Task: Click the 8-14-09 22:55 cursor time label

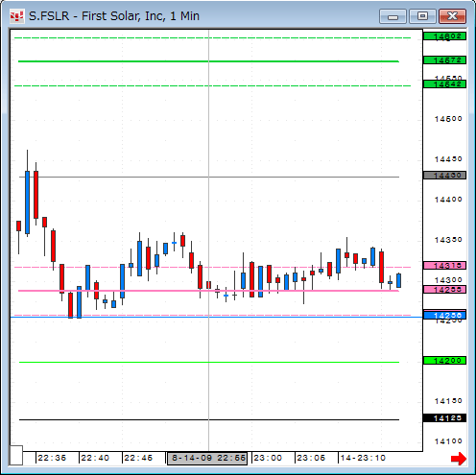Action: pos(207,458)
